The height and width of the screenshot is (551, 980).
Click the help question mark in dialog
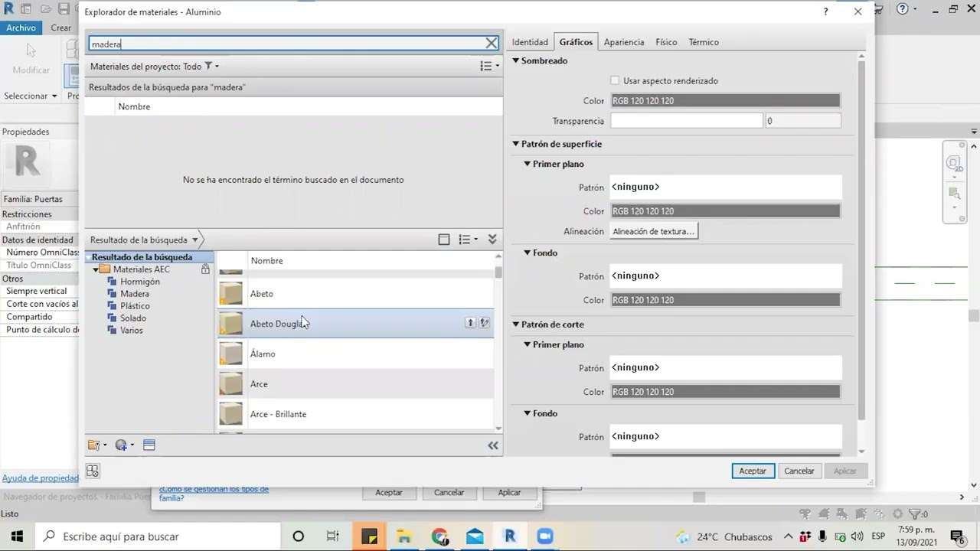coord(825,11)
